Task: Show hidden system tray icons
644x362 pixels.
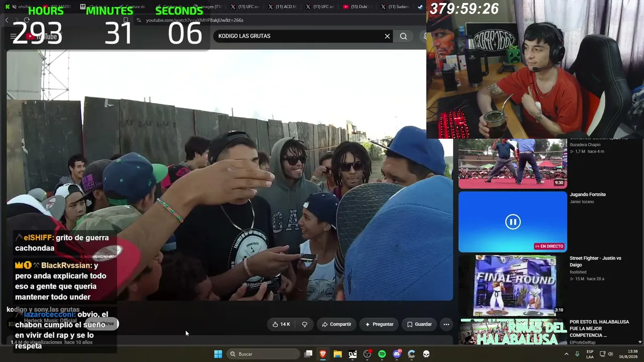Action: (566, 354)
